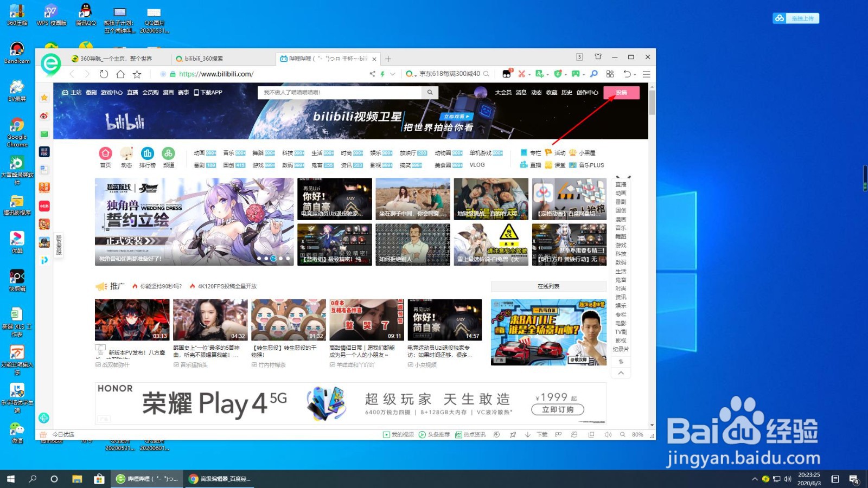Image resolution: width=868 pixels, height=488 pixels.
Task: Open the browser hamburger menu
Action: [x=647, y=74]
